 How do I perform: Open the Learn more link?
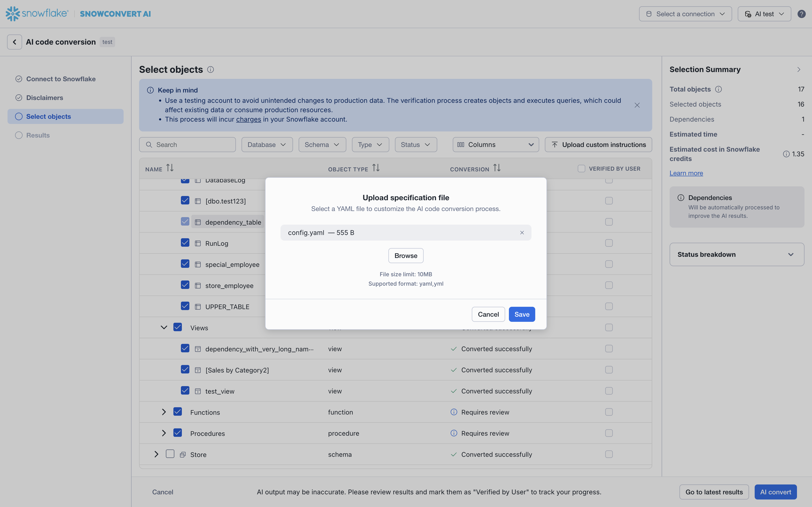coord(686,173)
